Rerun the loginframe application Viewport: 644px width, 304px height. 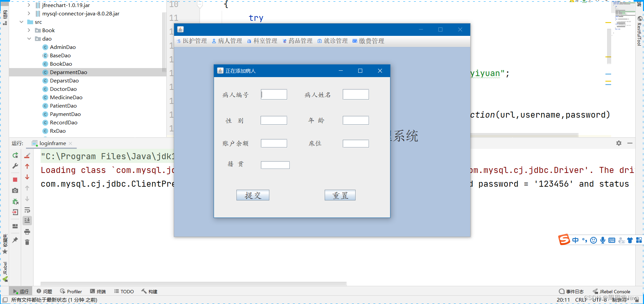[x=15, y=155]
